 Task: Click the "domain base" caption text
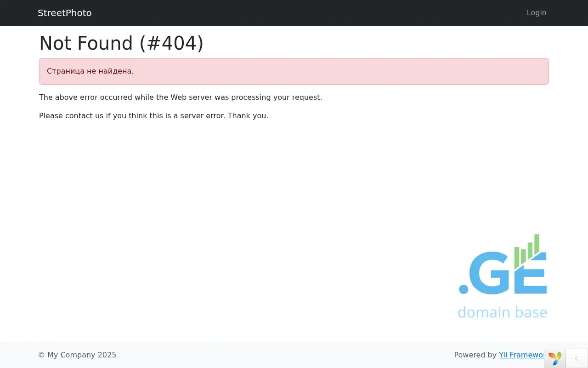(502, 312)
